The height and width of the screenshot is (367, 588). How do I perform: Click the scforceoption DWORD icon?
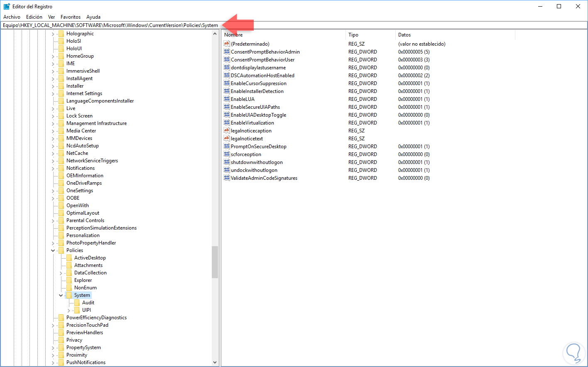(x=227, y=154)
